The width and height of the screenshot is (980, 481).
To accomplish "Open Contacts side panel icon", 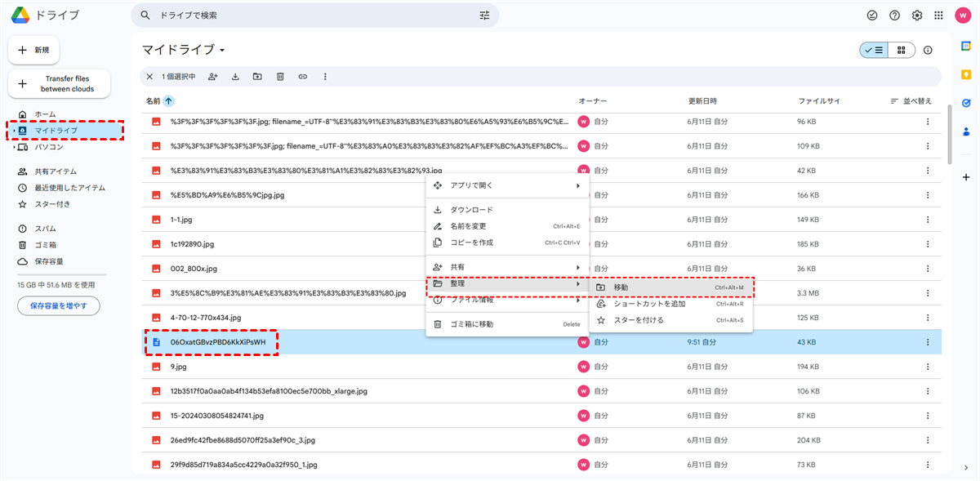I will 966,131.
